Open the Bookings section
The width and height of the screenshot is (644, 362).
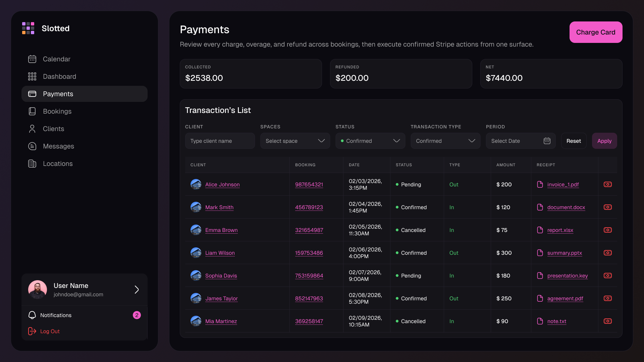[x=85, y=111]
